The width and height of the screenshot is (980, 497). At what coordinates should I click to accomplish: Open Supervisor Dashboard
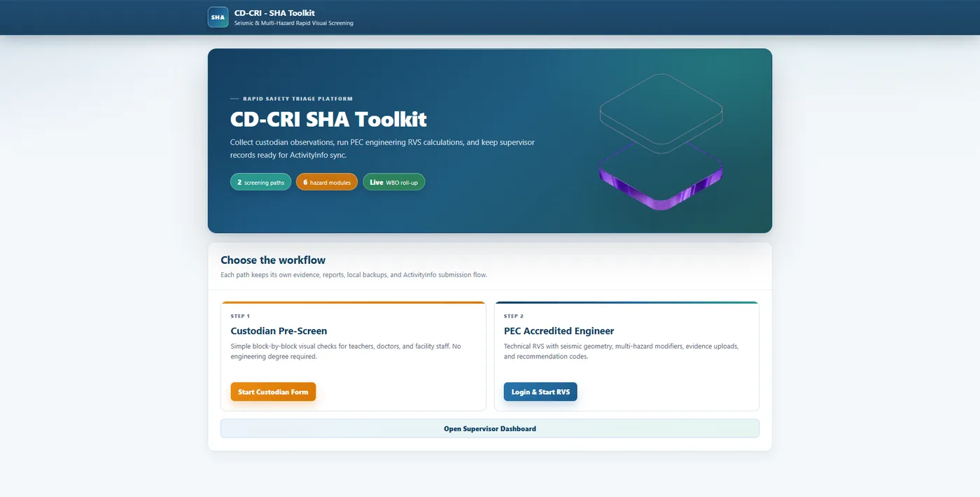[490, 428]
